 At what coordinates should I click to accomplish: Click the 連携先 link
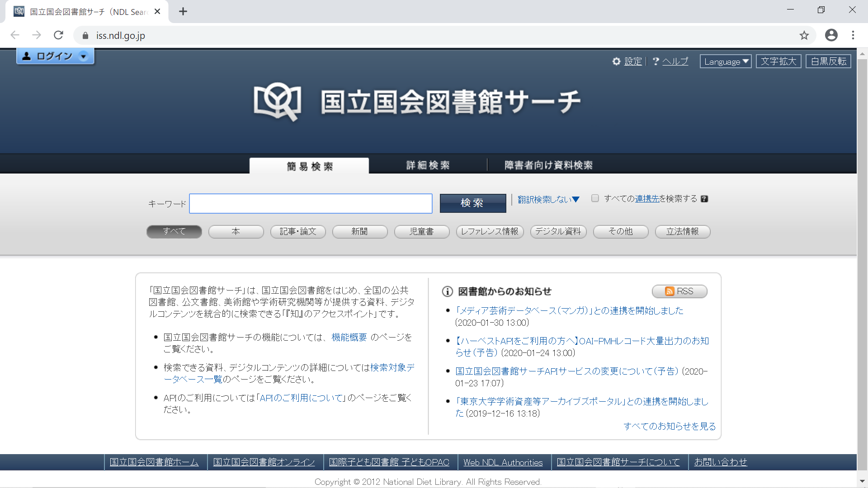[x=647, y=199]
